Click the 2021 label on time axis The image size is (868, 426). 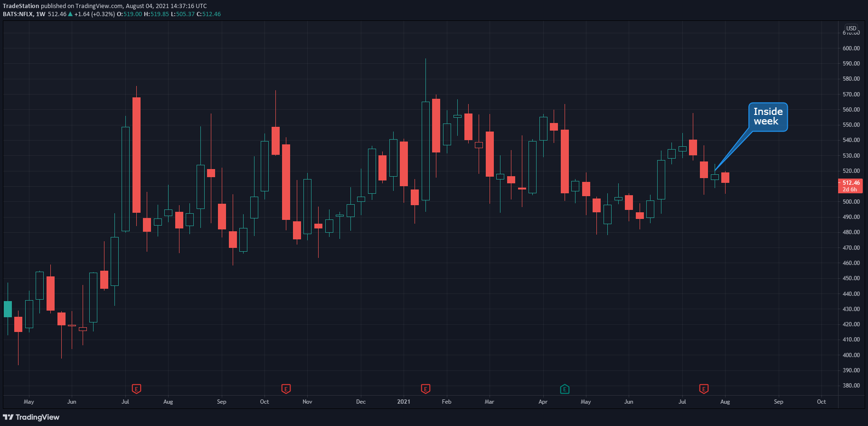(x=404, y=402)
